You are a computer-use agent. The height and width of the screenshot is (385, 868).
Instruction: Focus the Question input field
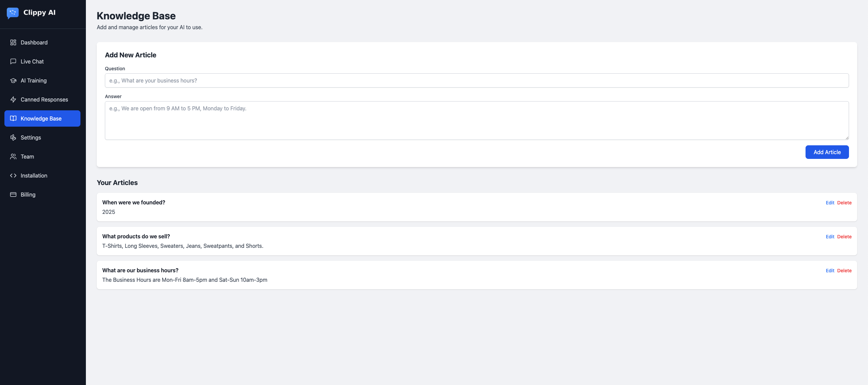pyautogui.click(x=477, y=80)
